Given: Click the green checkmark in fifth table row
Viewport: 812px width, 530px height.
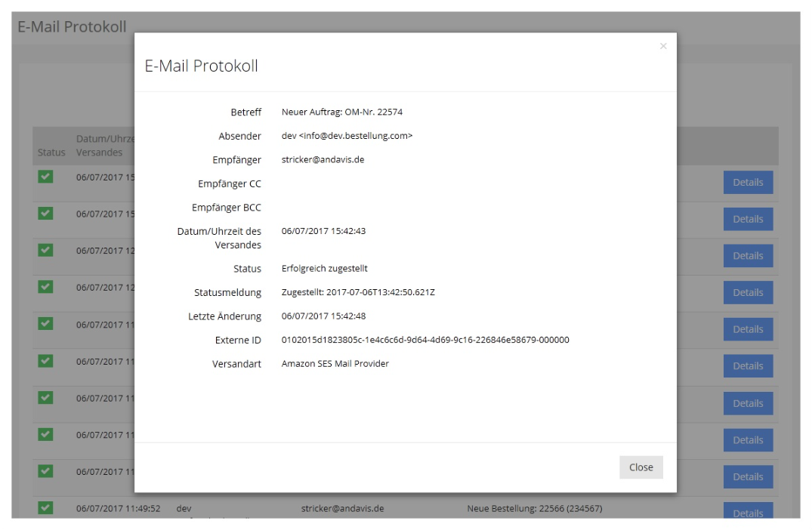Looking at the screenshot, I should click(x=45, y=323).
